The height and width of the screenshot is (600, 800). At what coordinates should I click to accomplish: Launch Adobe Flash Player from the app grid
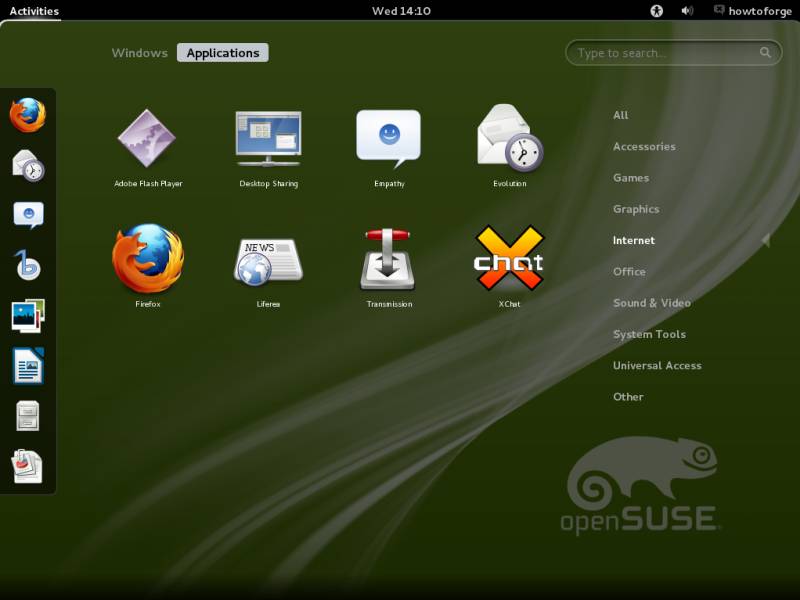pyautogui.click(x=147, y=147)
